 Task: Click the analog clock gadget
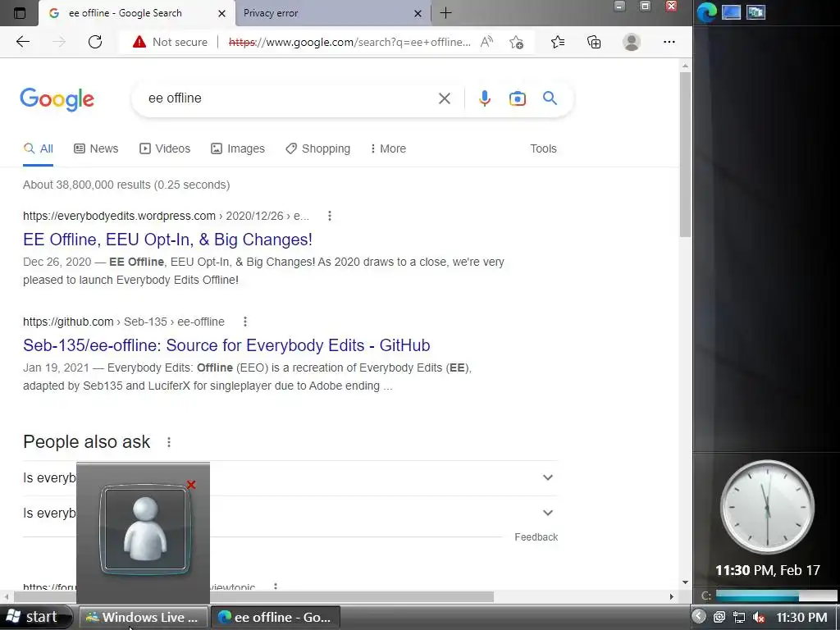(767, 507)
